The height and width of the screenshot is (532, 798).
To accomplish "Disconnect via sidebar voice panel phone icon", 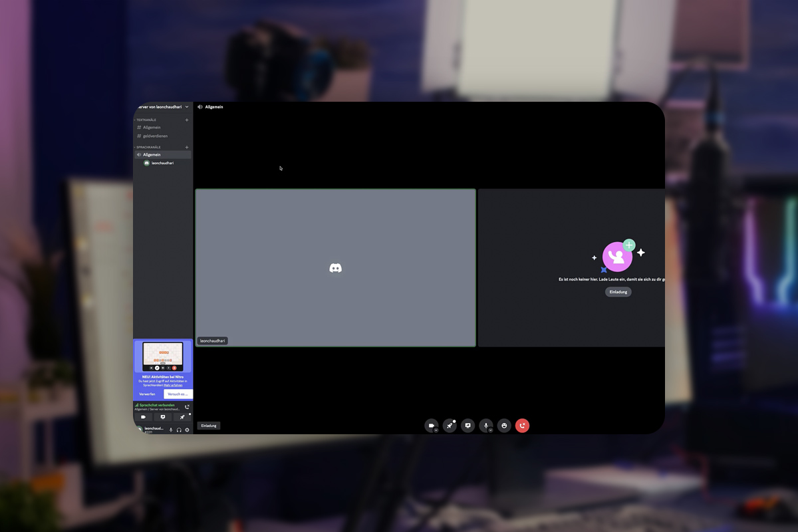I will 187,407.
